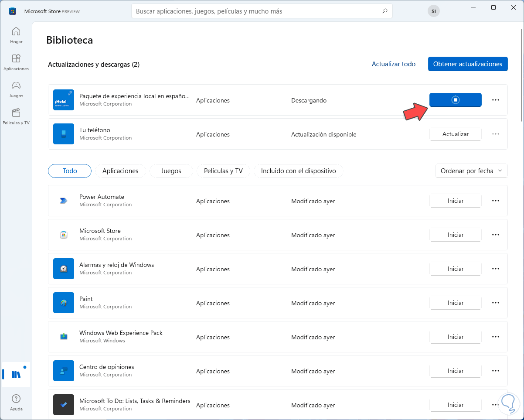Viewport: 524px width, 420px height.
Task: Click the search magnifier icon
Action: coord(384,11)
